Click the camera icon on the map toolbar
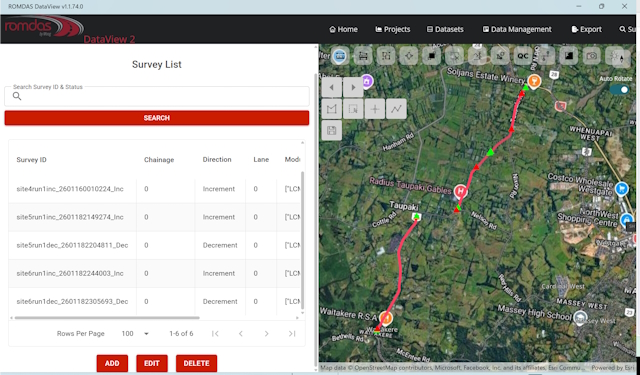The width and height of the screenshot is (640, 375). [591, 56]
